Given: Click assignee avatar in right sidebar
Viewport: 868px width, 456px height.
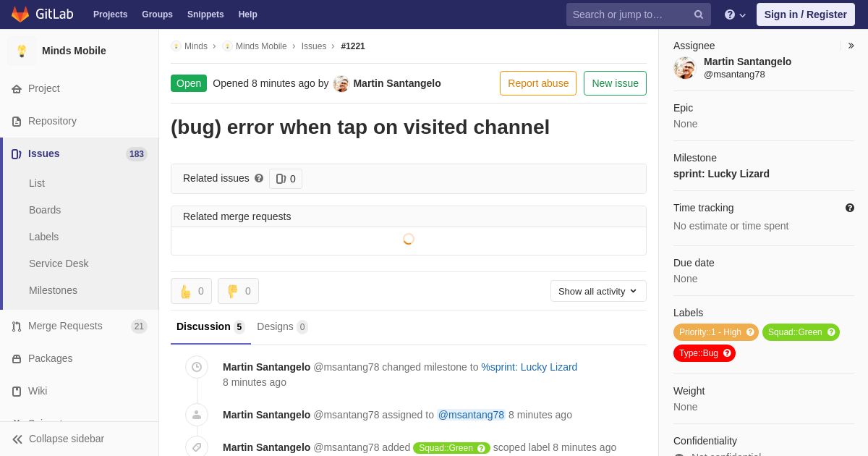Looking at the screenshot, I should tap(684, 68).
